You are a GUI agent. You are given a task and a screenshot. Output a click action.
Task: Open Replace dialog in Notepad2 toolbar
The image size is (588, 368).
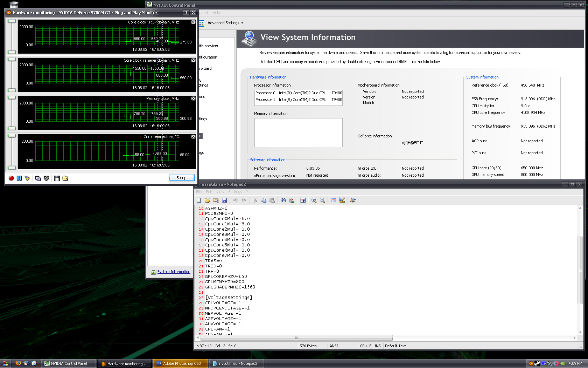click(x=292, y=200)
